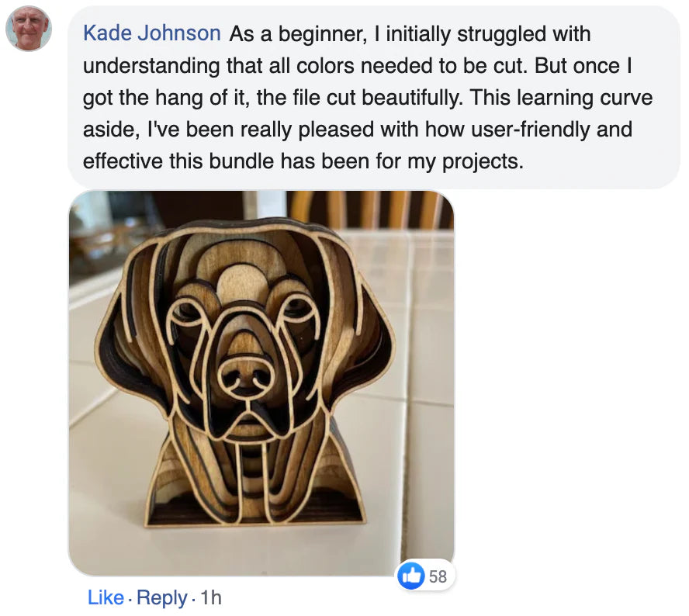The height and width of the screenshot is (616, 689).
Task: Reply to Kade Johnson's comment
Action: click(162, 597)
